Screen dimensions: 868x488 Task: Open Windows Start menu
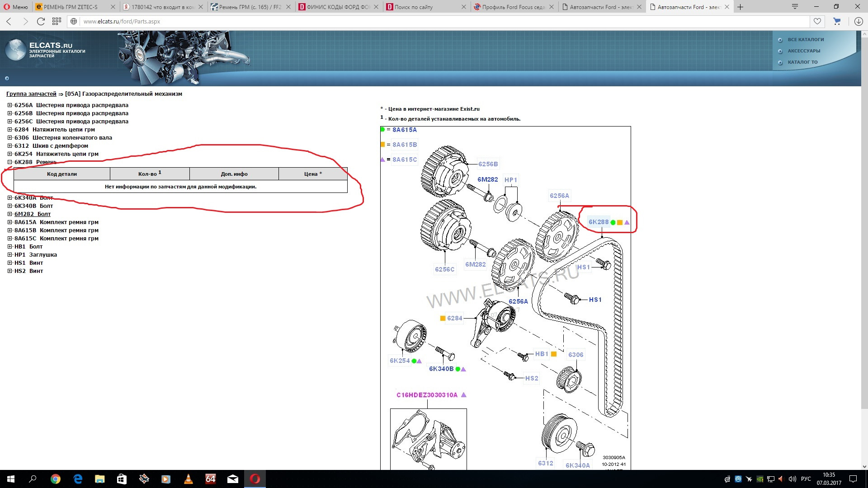click(x=11, y=479)
